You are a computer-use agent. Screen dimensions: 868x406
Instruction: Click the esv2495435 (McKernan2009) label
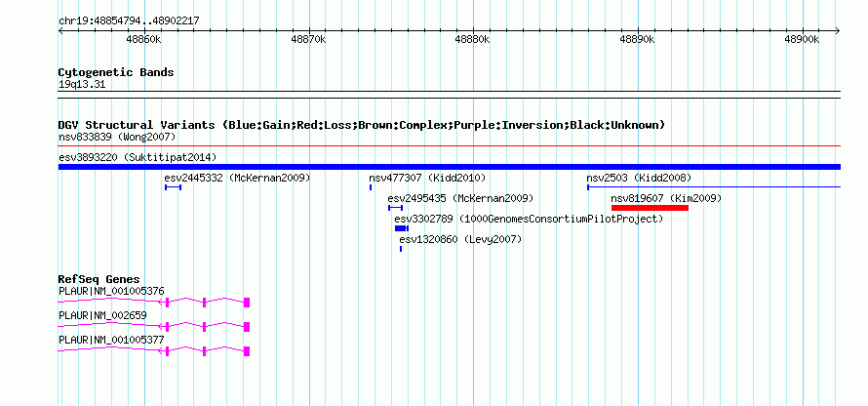click(x=460, y=198)
